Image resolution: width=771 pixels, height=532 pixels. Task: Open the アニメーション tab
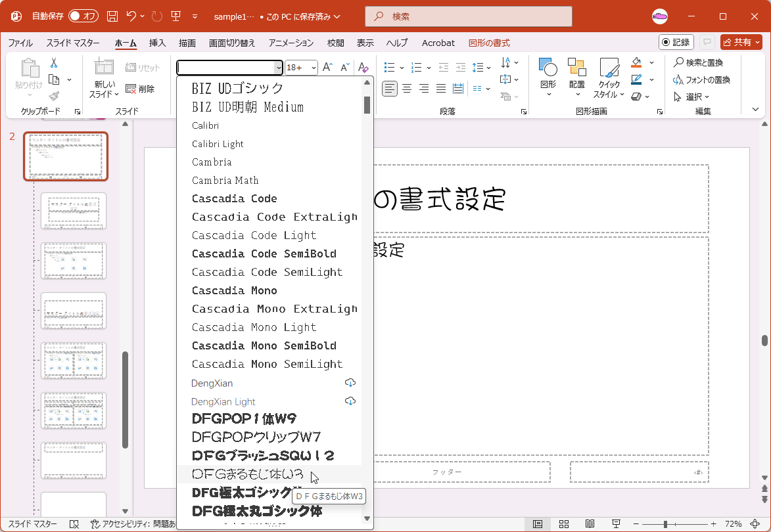pos(291,43)
